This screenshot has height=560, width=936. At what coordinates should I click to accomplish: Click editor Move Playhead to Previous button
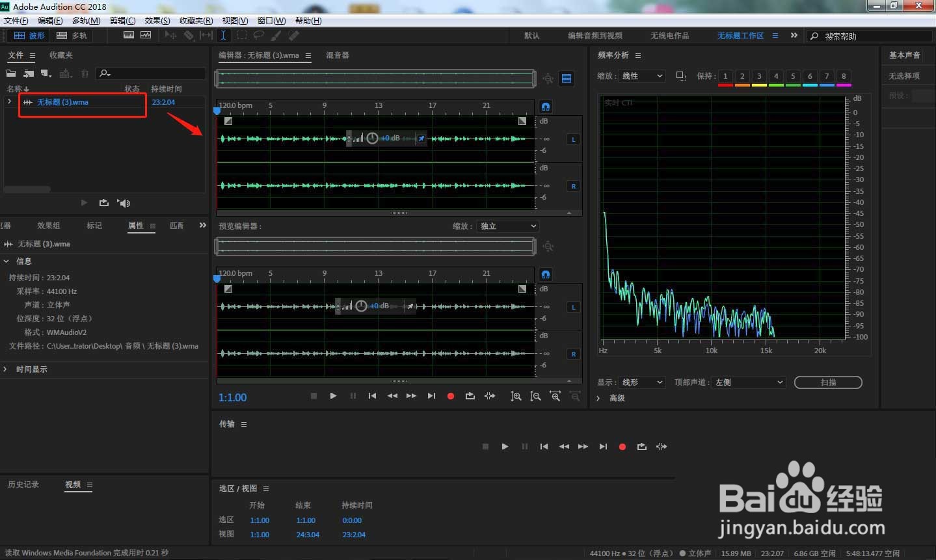[372, 395]
